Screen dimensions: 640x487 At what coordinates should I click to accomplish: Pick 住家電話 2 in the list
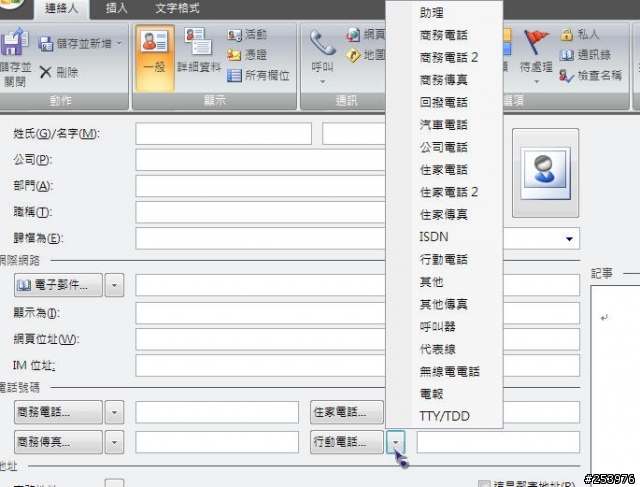(x=444, y=192)
